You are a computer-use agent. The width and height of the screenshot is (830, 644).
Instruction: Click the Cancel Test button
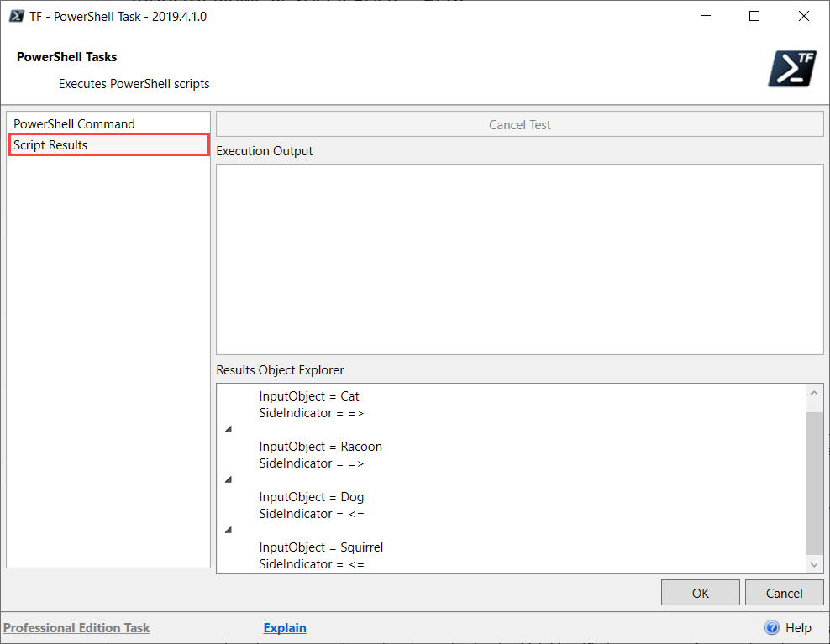tap(519, 123)
